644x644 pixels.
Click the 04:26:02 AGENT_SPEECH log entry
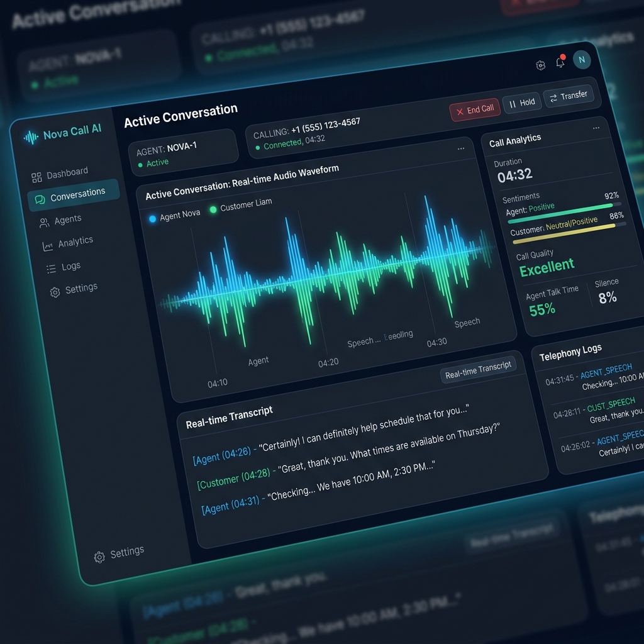pos(602,444)
